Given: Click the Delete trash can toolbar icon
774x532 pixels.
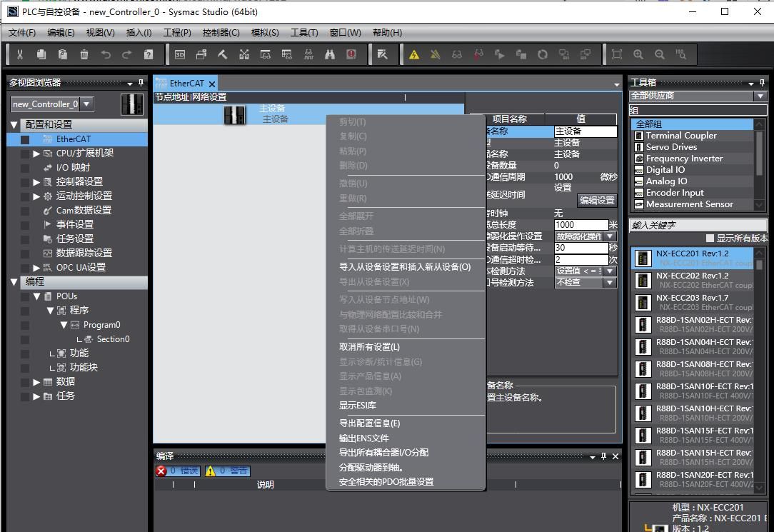Looking at the screenshot, I should click(84, 54).
